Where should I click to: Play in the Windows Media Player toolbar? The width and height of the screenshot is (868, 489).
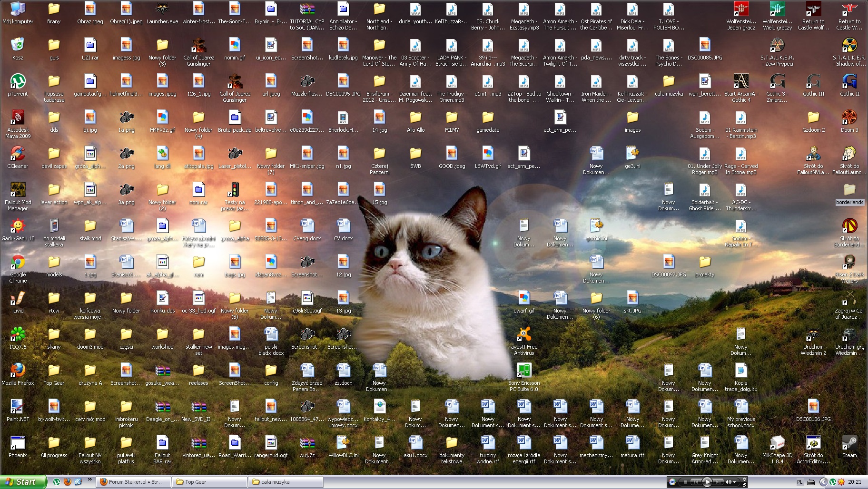click(x=707, y=482)
